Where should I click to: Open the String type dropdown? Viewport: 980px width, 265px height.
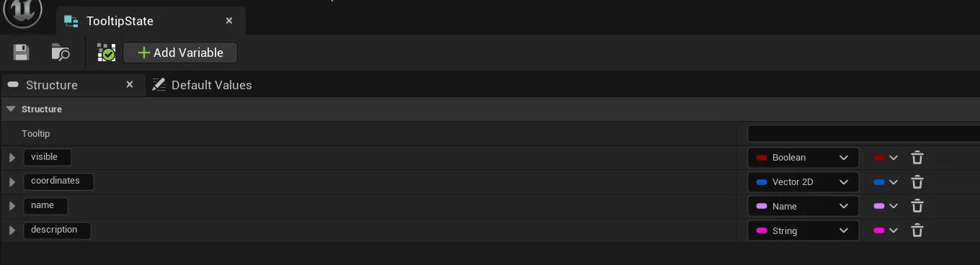coord(803,230)
